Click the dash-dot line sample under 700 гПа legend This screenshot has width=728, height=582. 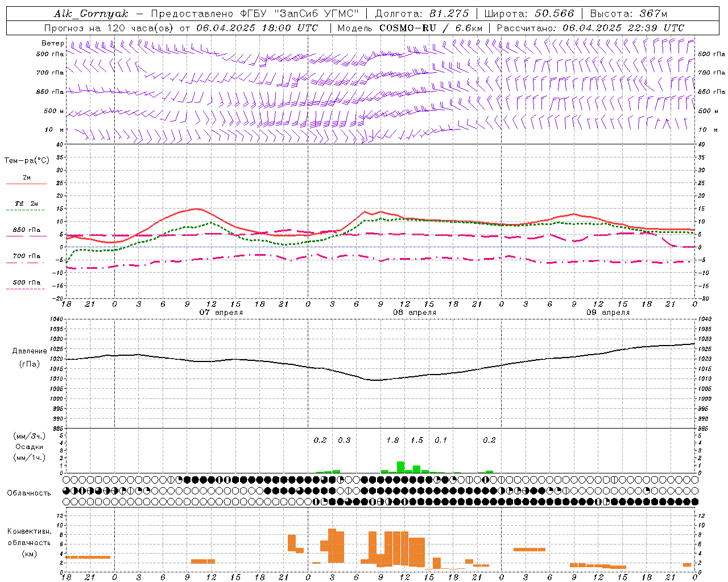tap(25, 263)
